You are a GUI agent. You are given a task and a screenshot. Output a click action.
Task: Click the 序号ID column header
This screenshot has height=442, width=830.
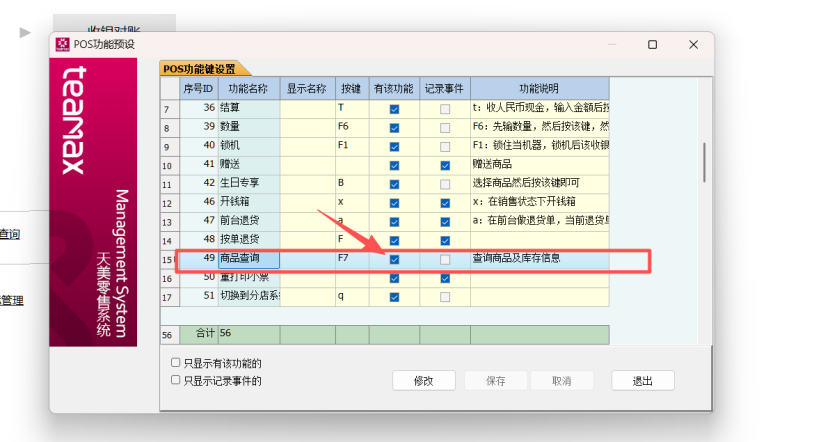coord(199,88)
